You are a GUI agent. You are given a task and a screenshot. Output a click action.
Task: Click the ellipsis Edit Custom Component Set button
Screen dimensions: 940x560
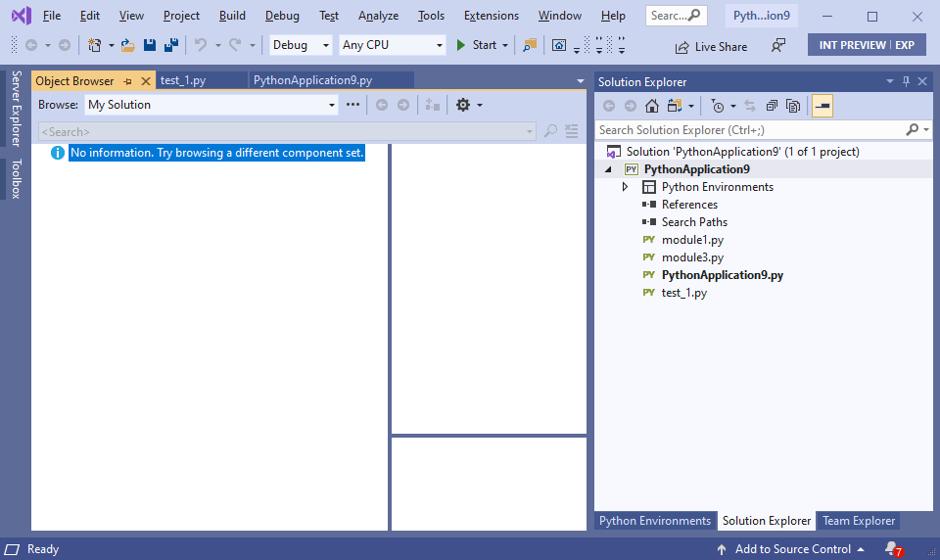352,105
